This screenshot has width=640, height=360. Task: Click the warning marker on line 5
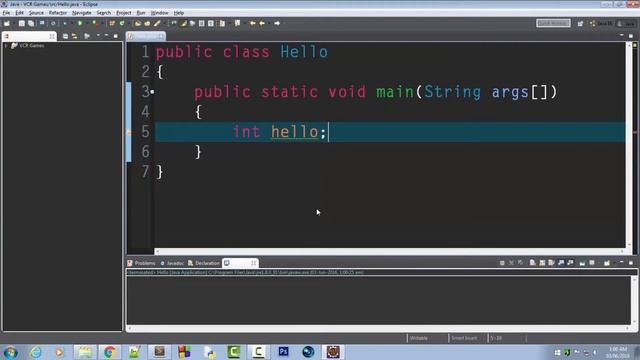coord(129,132)
